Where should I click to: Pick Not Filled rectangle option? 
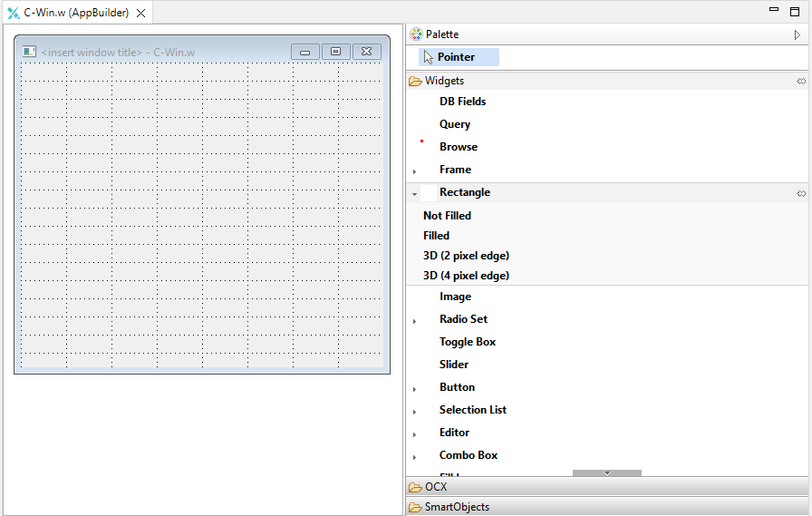447,216
